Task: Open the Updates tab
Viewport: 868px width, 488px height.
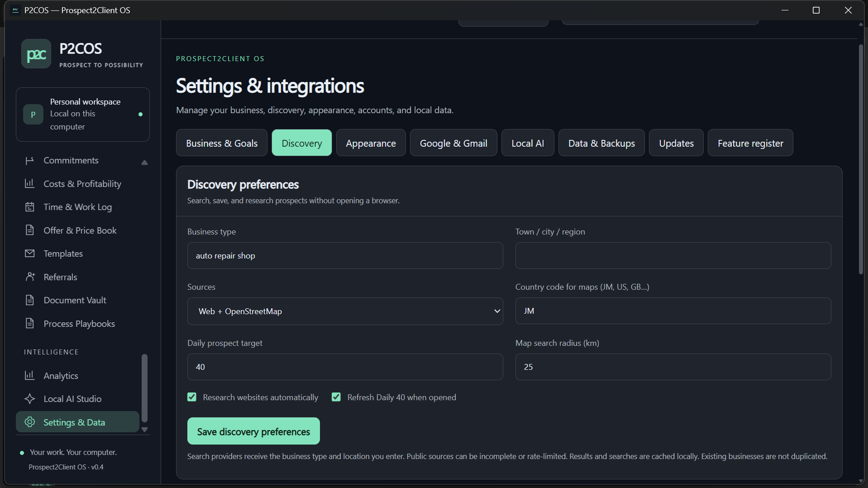Action: pyautogui.click(x=676, y=143)
